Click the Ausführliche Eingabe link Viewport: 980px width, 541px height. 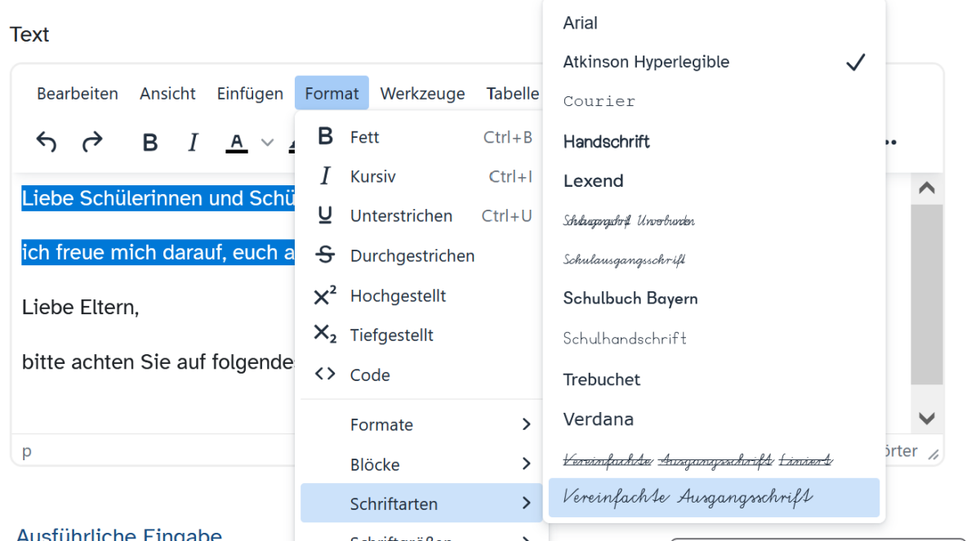(119, 534)
